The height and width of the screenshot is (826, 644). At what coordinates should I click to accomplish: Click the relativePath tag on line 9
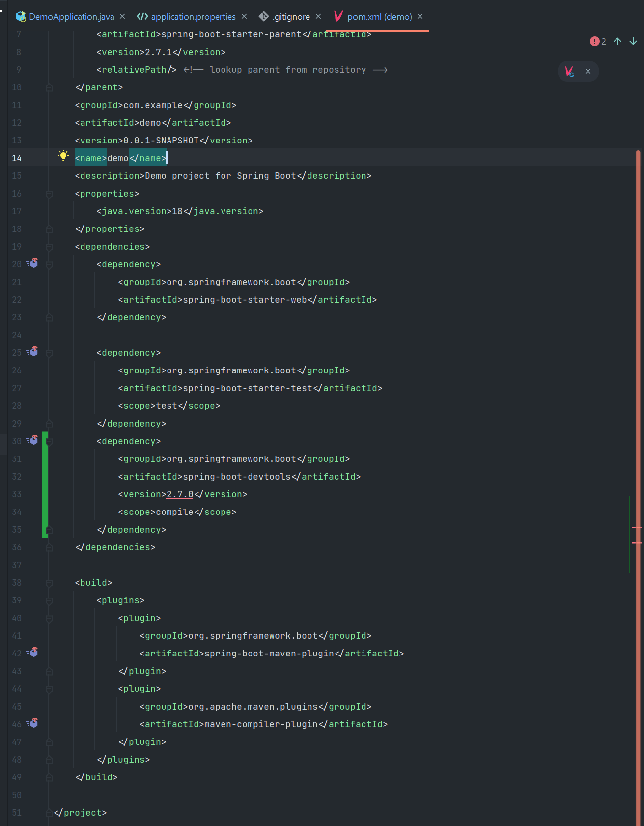[137, 70]
